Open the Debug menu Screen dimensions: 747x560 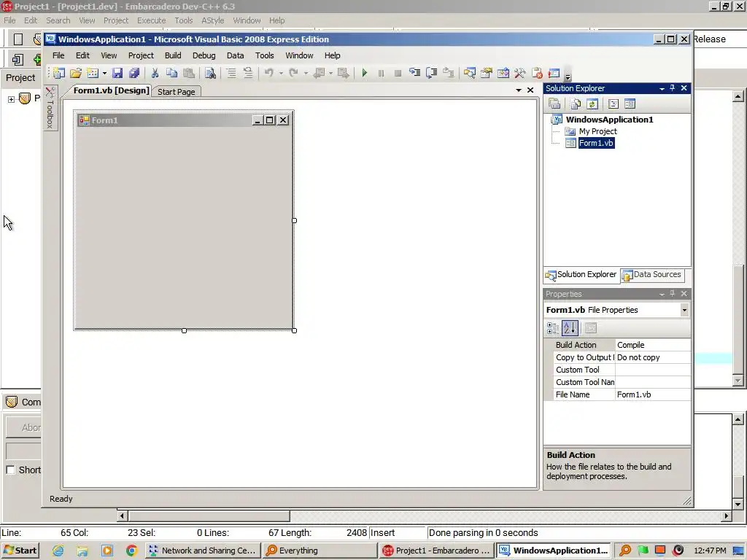(204, 55)
